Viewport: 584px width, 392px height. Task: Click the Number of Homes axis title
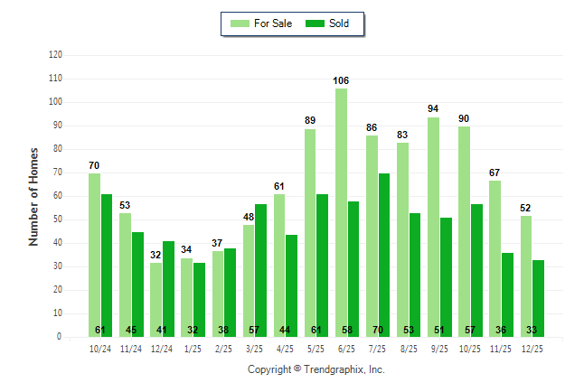click(x=34, y=196)
